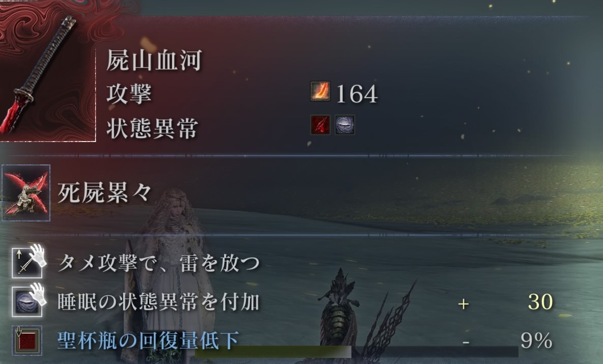Click the bottom progress bar

357,351
